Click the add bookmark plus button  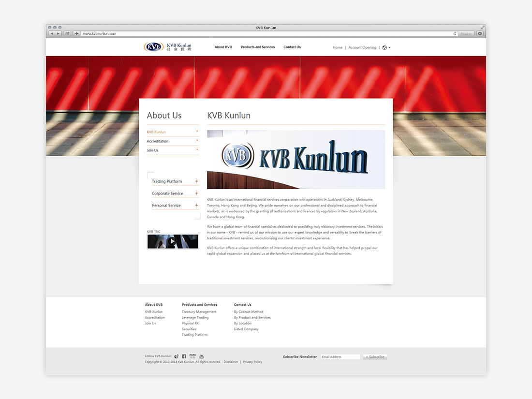(77, 33)
